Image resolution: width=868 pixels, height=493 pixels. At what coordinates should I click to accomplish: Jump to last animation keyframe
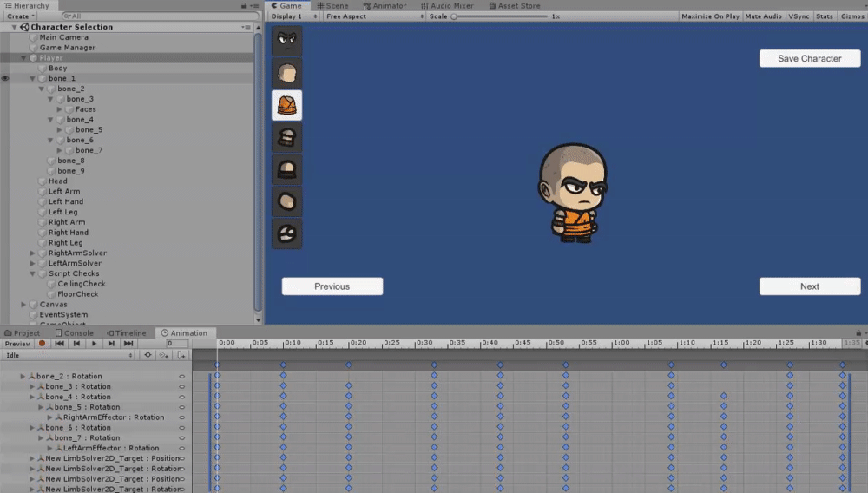pos(128,344)
